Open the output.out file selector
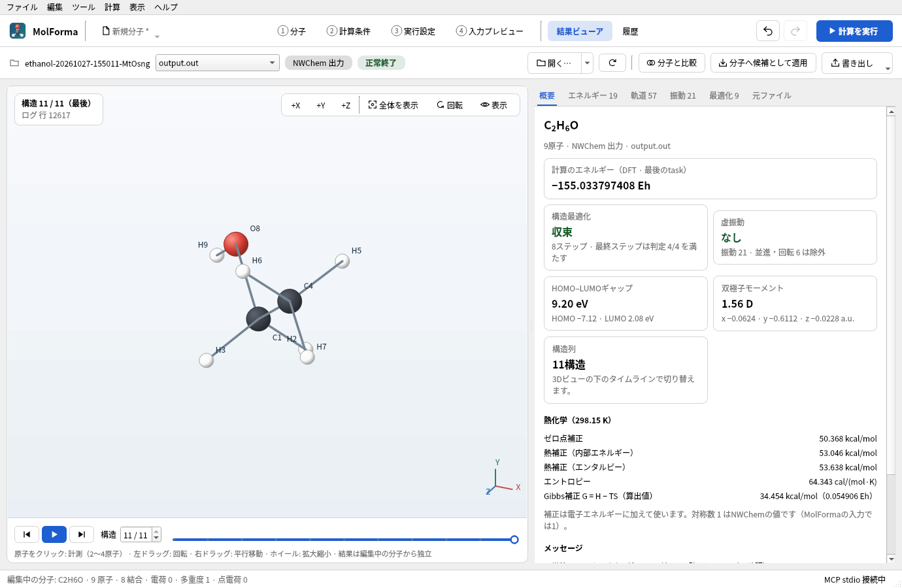The height and width of the screenshot is (588, 902). pos(218,63)
